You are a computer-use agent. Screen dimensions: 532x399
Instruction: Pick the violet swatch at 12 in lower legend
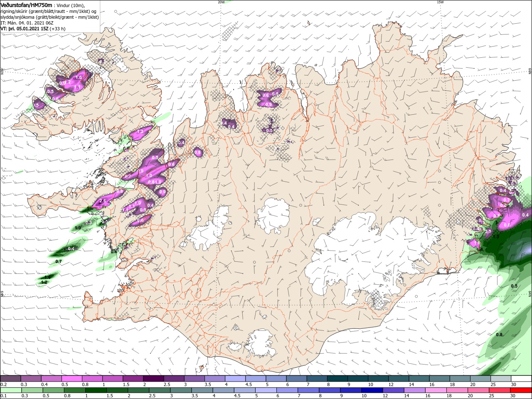(394, 390)
